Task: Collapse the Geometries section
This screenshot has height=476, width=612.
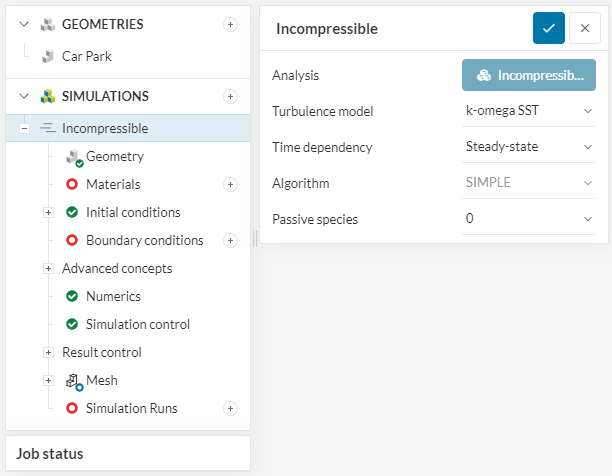Action: 24,24
